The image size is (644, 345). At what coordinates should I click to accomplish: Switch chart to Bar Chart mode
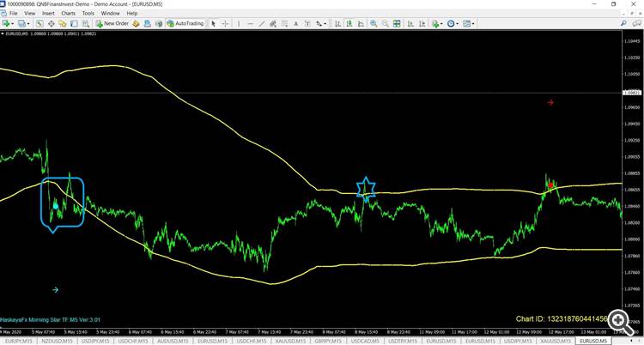(337, 24)
